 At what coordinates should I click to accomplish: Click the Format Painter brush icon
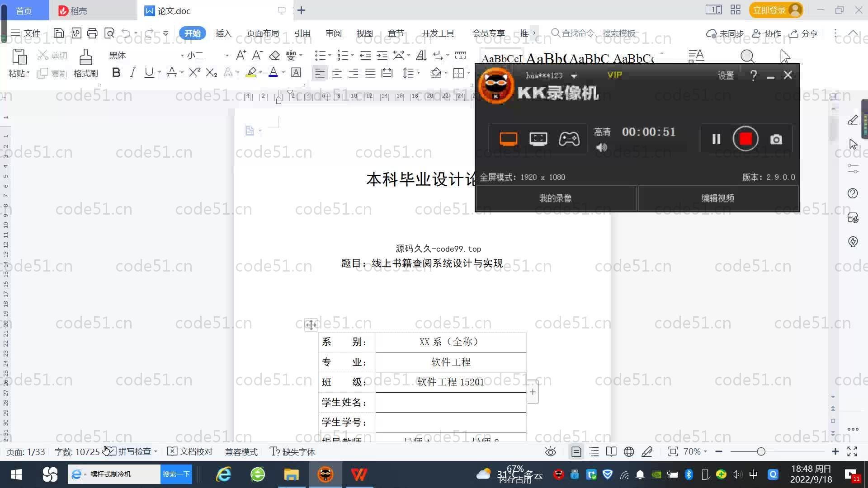85,57
